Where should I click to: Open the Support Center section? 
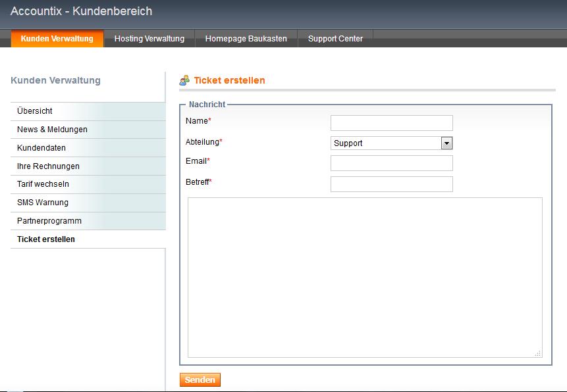pos(335,39)
